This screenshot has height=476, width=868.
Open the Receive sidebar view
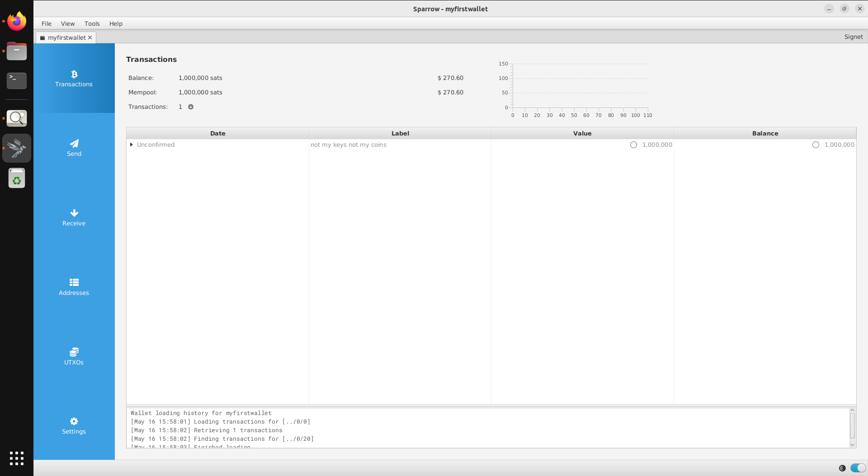tap(74, 218)
